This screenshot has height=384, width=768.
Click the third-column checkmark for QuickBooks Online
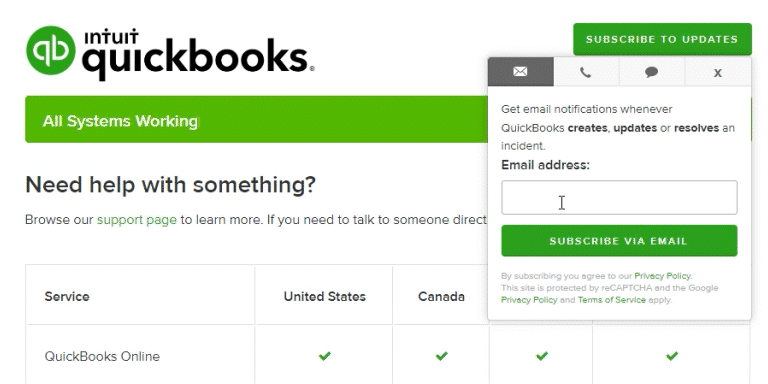tap(542, 356)
